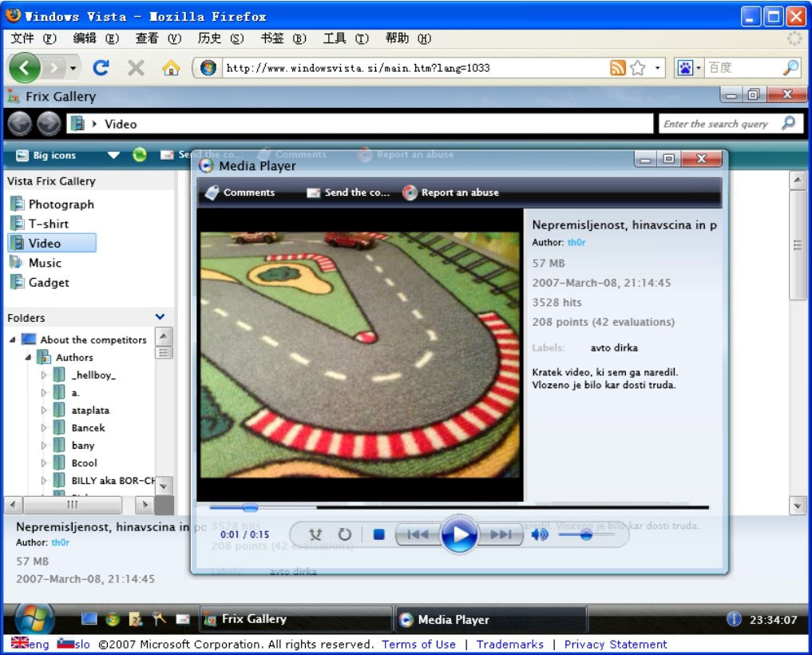Viewport: 812px width, 655px height.
Task: Play the video in Media Player
Action: click(x=459, y=534)
